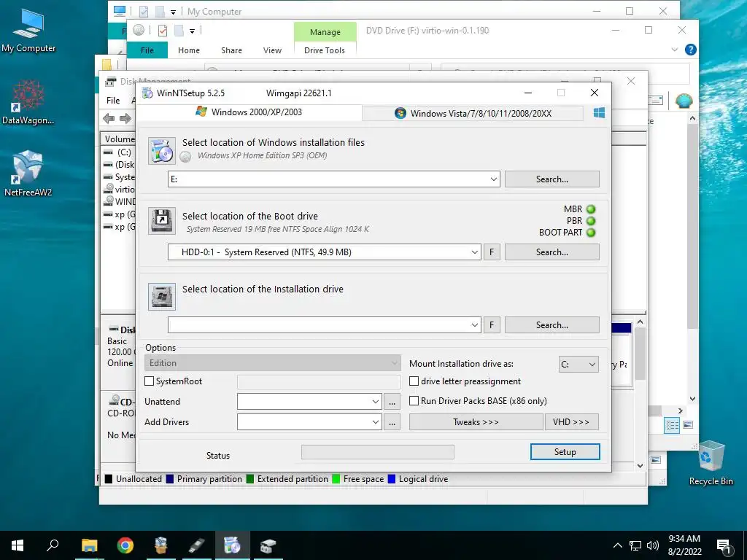Click Forward arrow in Disk Management toolbar
This screenshot has width=747, height=560.
(125, 118)
